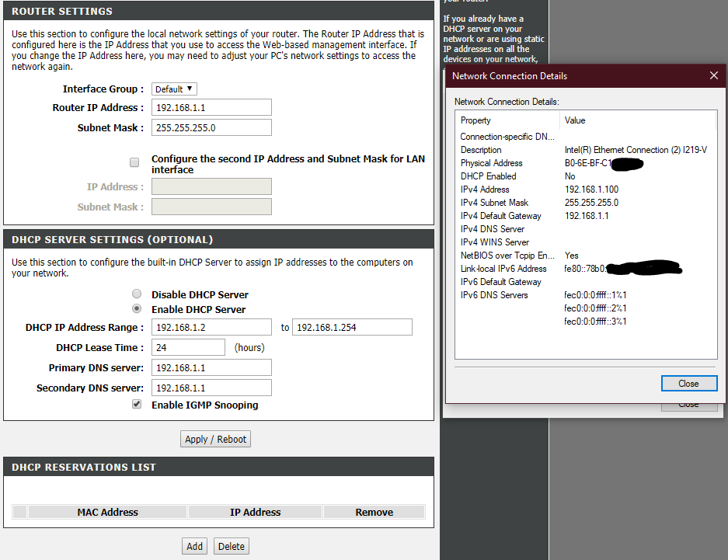Edit the Secondary DNS server field
Viewport: 728px width, 560px height.
click(x=211, y=387)
